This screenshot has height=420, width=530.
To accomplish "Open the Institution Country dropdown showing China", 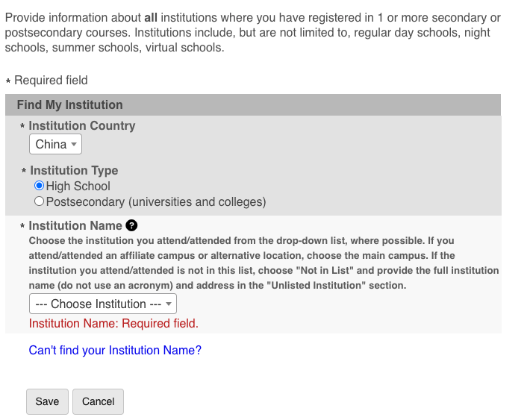I will 54,144.
